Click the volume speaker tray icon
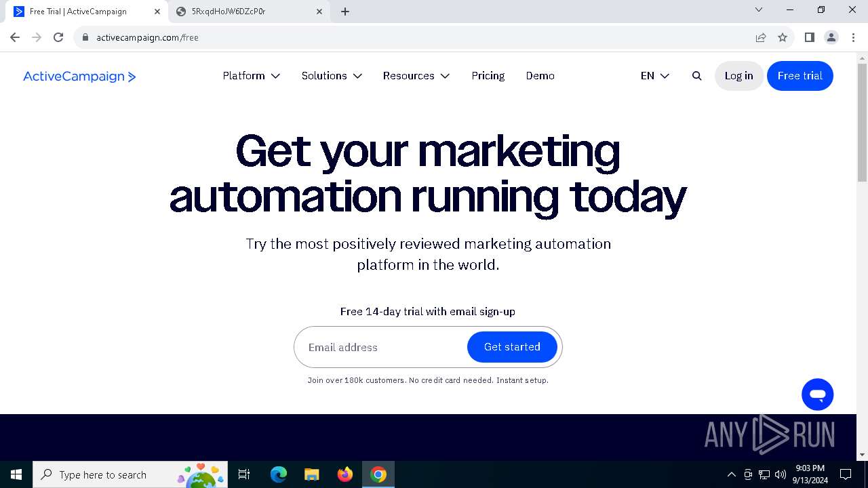This screenshot has height=488, width=868. click(x=780, y=474)
